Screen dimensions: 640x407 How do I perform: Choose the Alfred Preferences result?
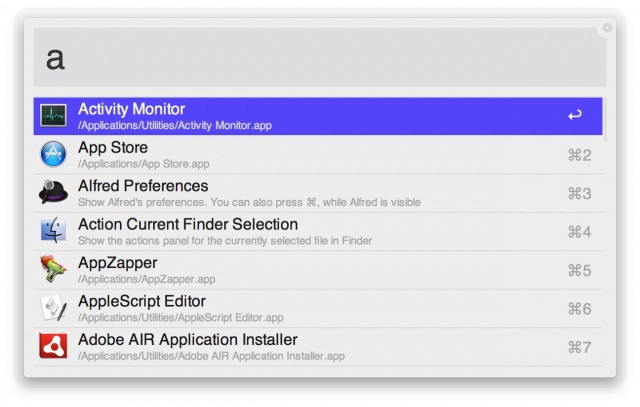pos(143,186)
